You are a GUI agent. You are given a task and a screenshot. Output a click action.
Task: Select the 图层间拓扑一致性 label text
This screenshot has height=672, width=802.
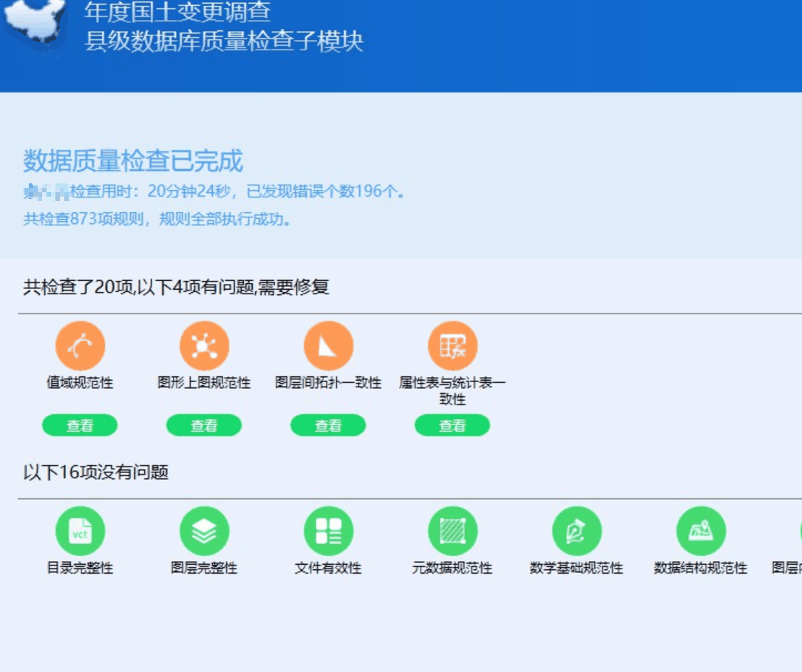pos(328,382)
